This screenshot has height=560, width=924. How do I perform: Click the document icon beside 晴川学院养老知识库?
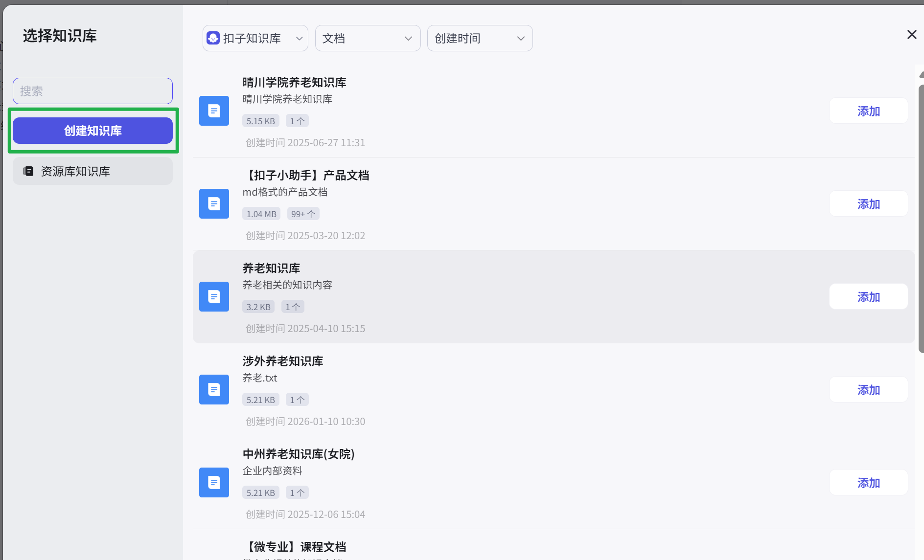pos(214,111)
